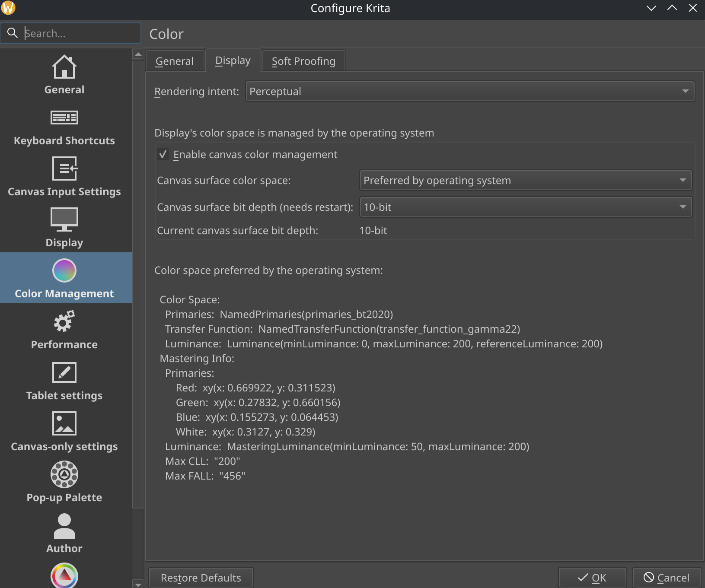Click the NamedPrimaries(primaries_bt2020) line
Viewport: 705px width, 588px height.
pos(279,314)
